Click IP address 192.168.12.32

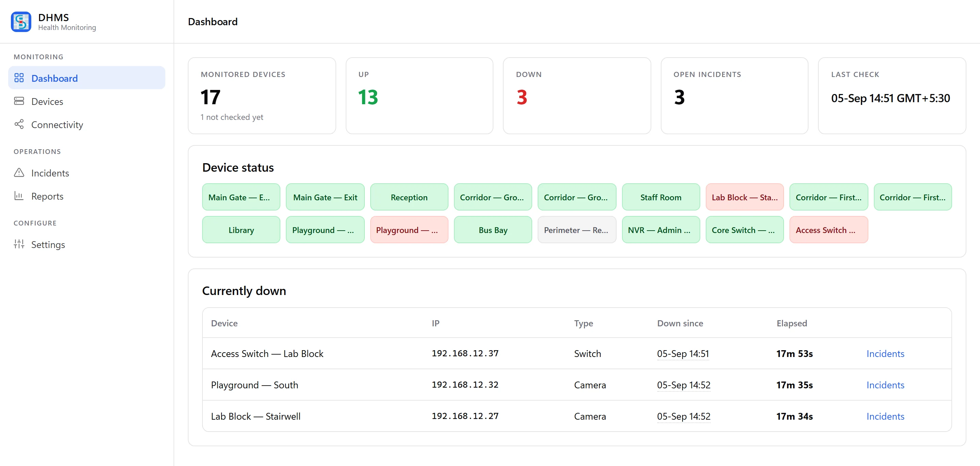[x=465, y=385]
